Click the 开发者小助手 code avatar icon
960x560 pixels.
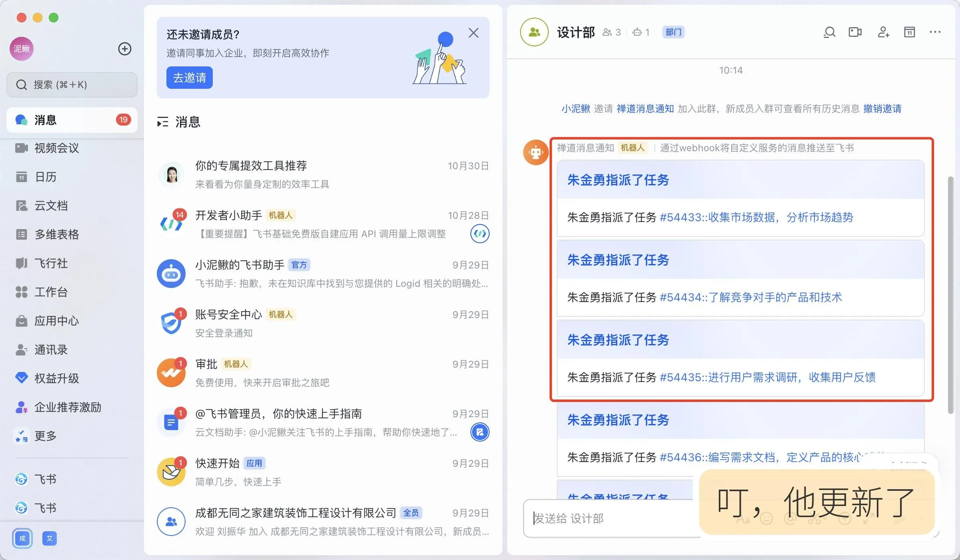tap(171, 224)
